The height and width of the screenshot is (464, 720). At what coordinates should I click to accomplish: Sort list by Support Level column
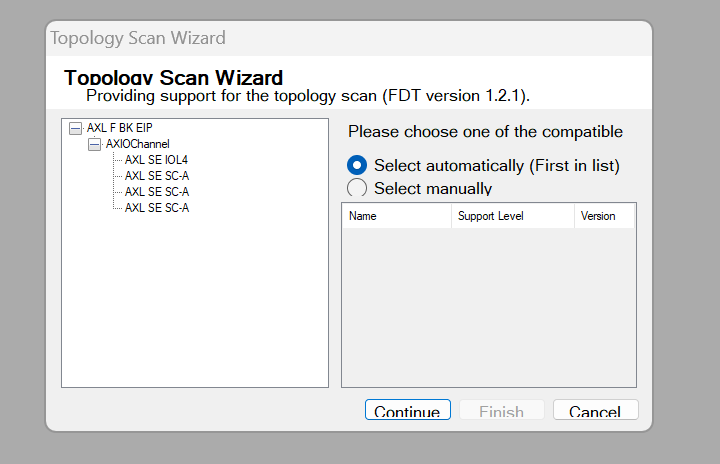pos(513,216)
